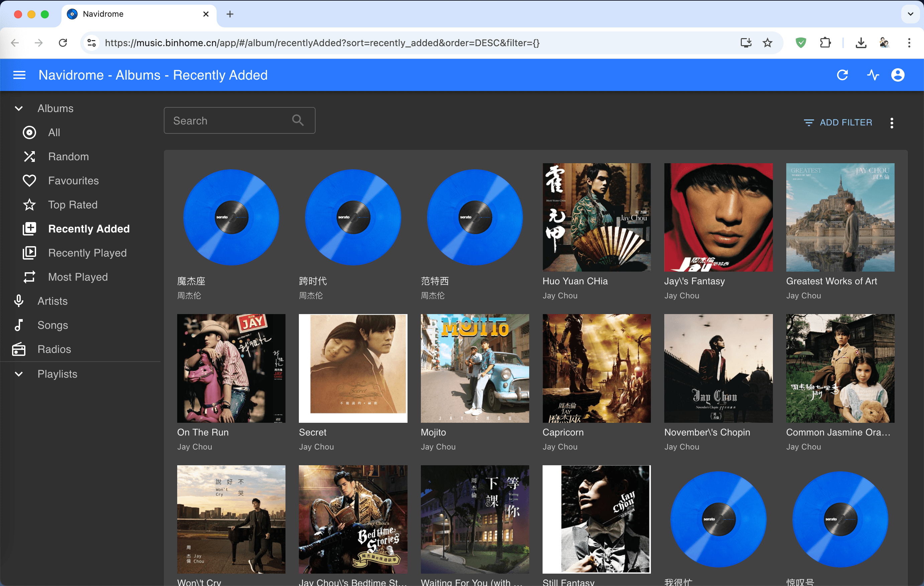The width and height of the screenshot is (924, 586).
Task: Click the browser back arrow
Action: [x=15, y=42]
